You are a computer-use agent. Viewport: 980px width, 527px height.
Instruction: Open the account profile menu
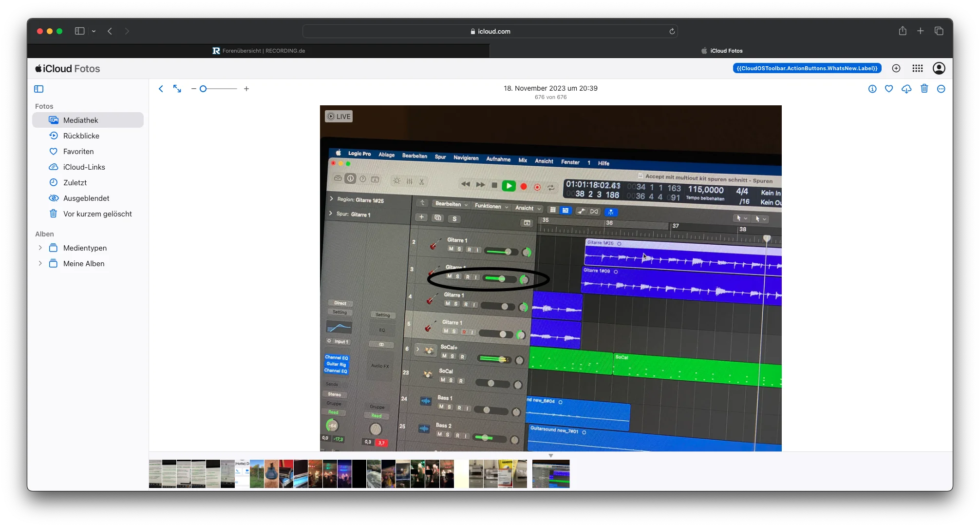coord(939,68)
